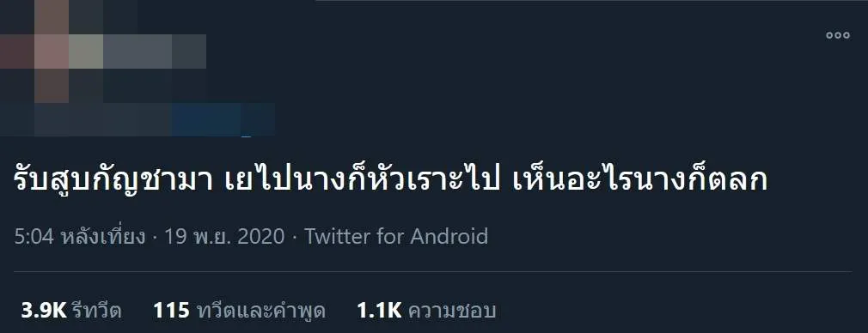Visit the blurred display name profile
This screenshot has height=333, width=868.
click(x=138, y=51)
